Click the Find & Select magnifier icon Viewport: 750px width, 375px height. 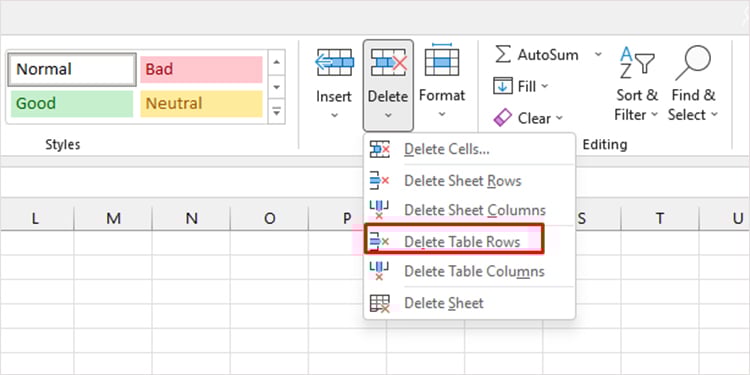point(693,62)
